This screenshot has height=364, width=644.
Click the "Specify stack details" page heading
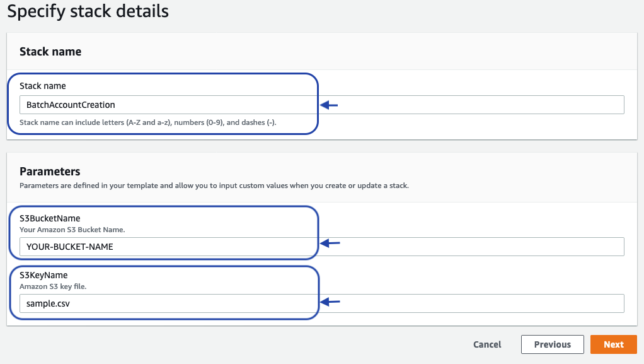coord(88,11)
